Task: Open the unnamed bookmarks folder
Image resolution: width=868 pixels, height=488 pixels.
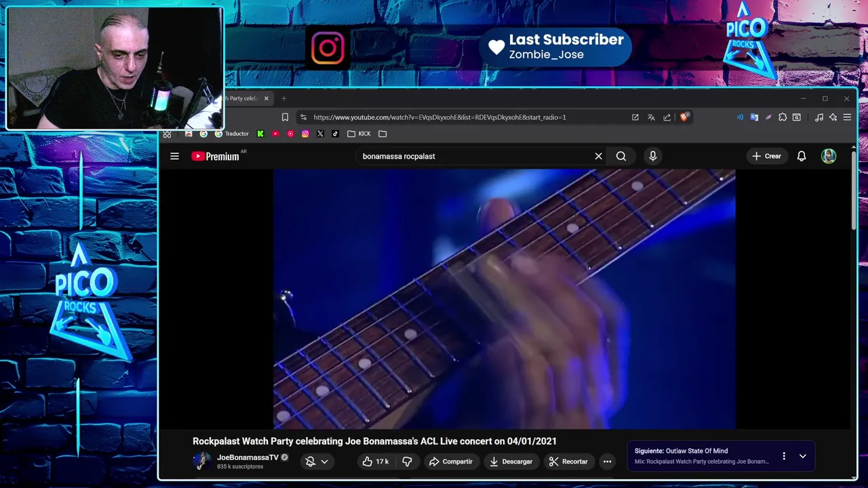Action: (382, 134)
